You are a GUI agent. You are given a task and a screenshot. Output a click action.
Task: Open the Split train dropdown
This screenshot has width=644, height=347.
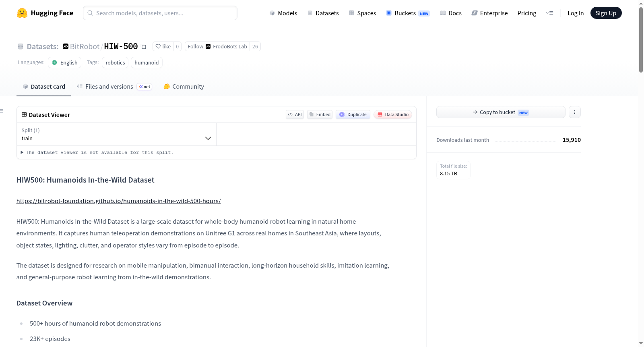tap(116, 134)
